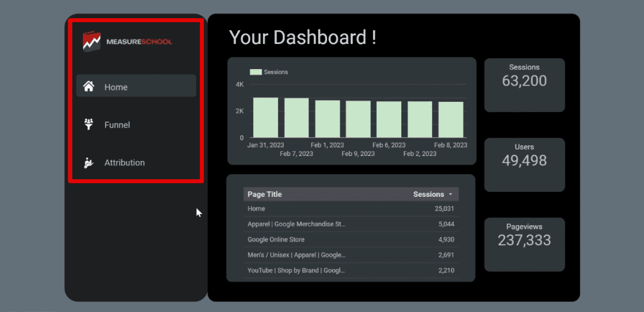Click the 4,930 sessions value
Image resolution: width=644 pixels, height=312 pixels.
point(446,239)
